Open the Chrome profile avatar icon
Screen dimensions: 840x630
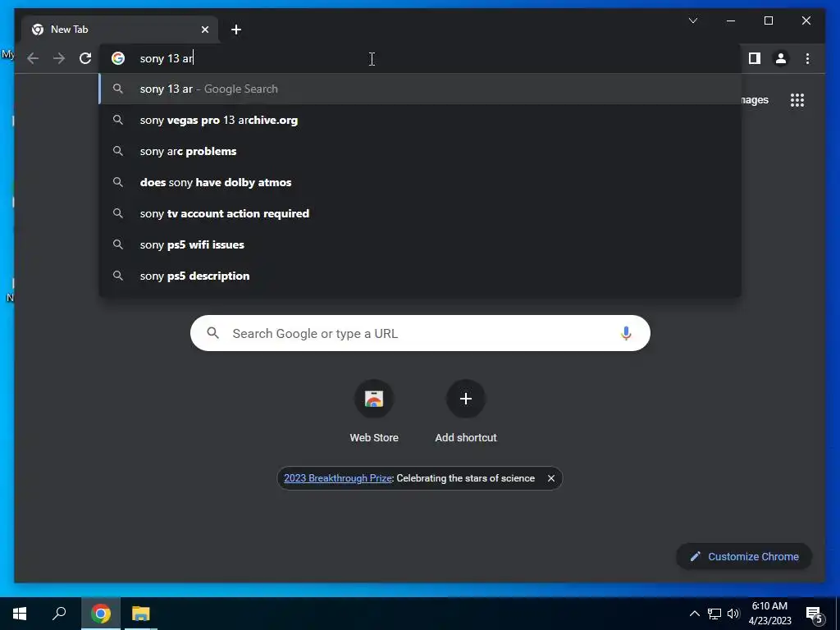pos(781,58)
